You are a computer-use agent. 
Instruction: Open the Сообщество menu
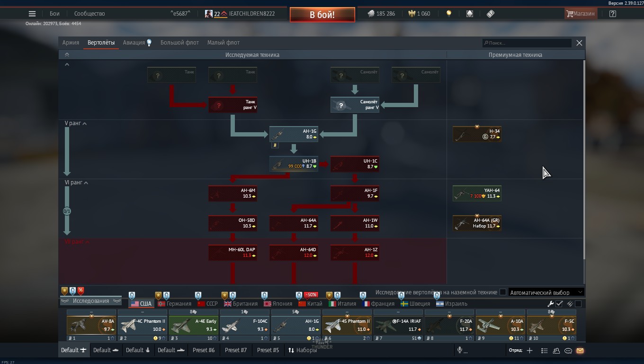click(89, 14)
